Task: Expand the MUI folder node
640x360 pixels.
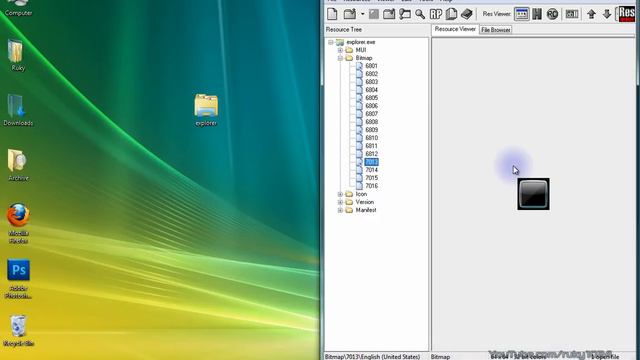Action: tap(340, 50)
